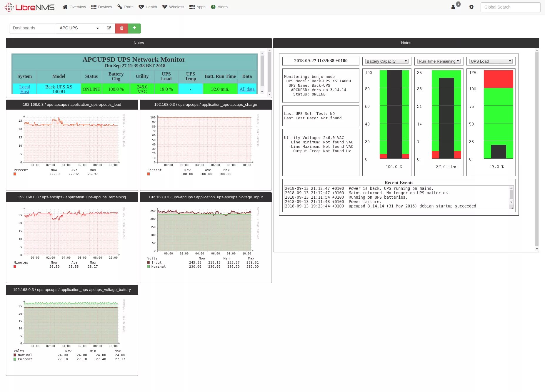Delete the dashboard with trash button
The width and height of the screenshot is (545, 392).
122,28
